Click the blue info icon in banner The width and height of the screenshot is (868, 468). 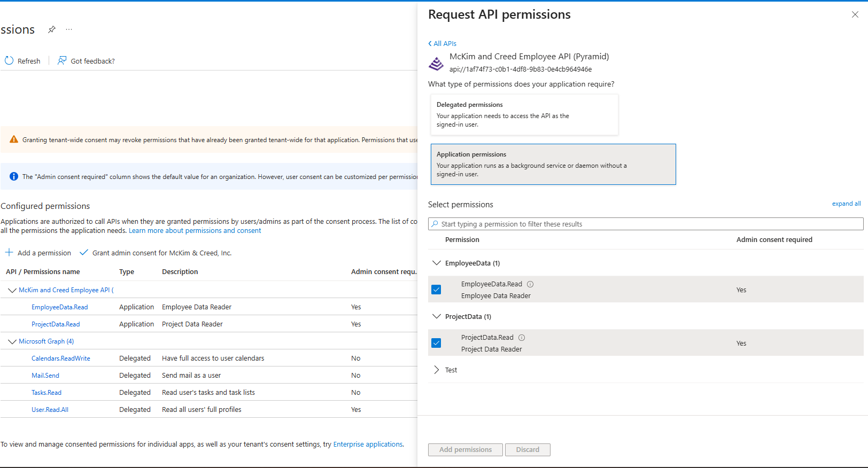point(14,176)
